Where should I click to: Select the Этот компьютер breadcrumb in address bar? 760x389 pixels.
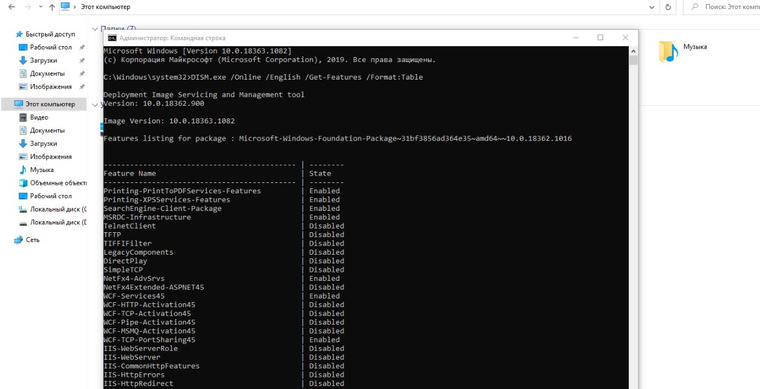coord(105,7)
